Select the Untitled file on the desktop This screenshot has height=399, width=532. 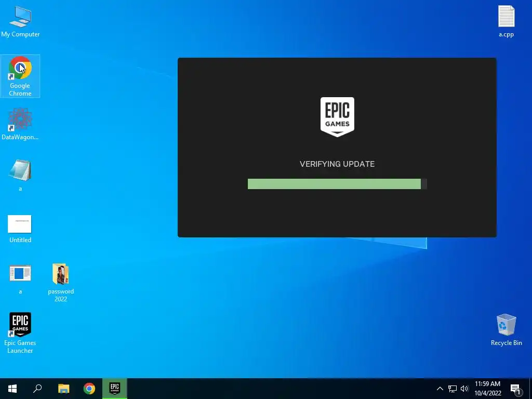tap(20, 229)
